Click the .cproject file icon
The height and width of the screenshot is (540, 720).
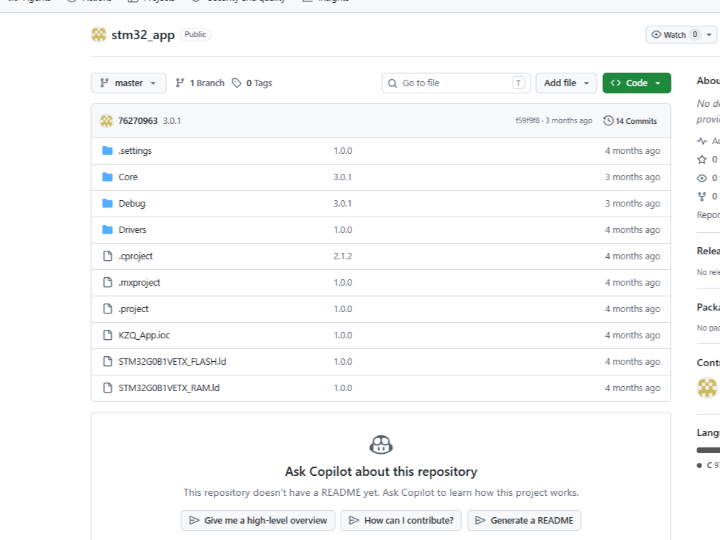pos(107,256)
